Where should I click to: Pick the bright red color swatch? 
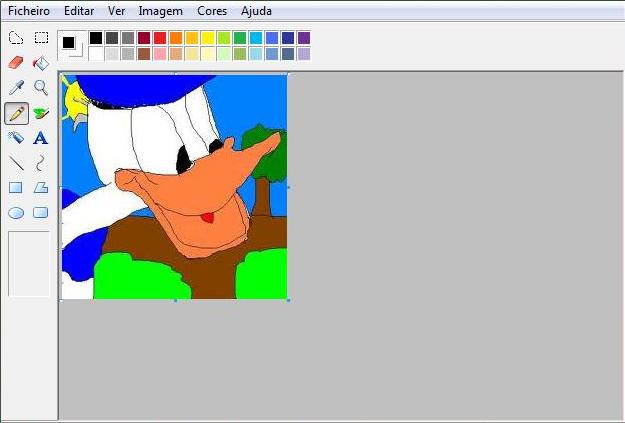coord(160,38)
